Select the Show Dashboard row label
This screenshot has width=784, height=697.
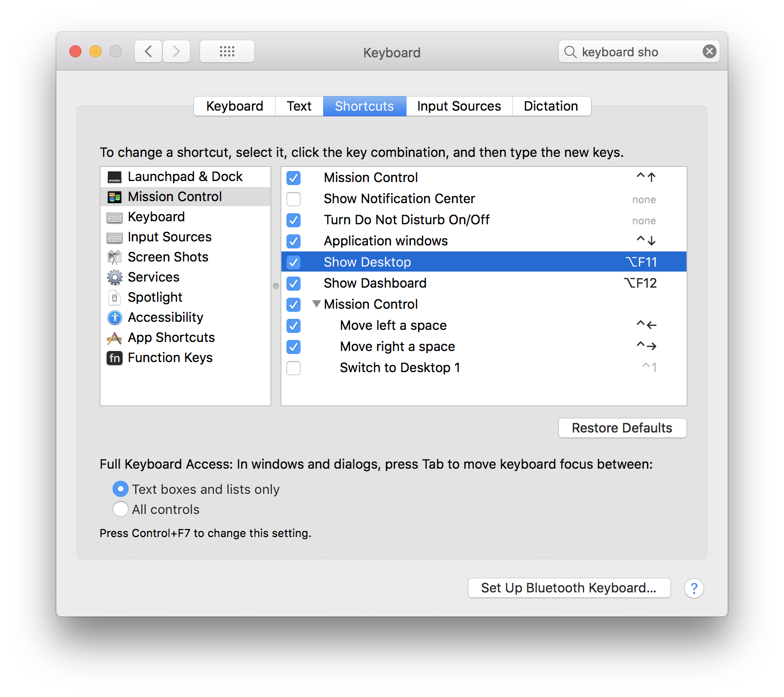click(x=375, y=283)
